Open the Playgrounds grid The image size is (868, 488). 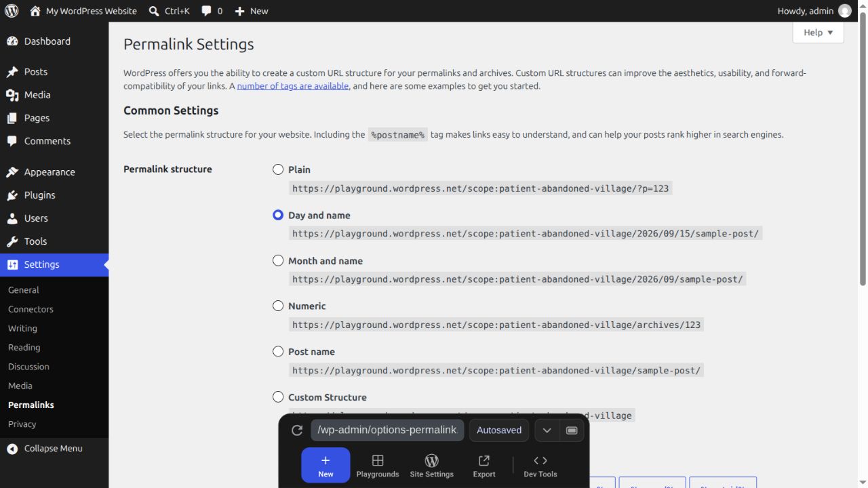click(378, 465)
